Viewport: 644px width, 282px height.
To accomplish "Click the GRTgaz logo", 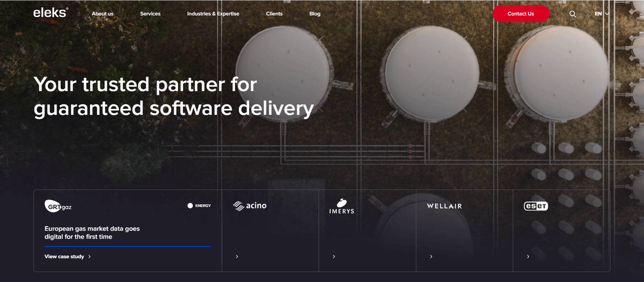I will (x=58, y=206).
